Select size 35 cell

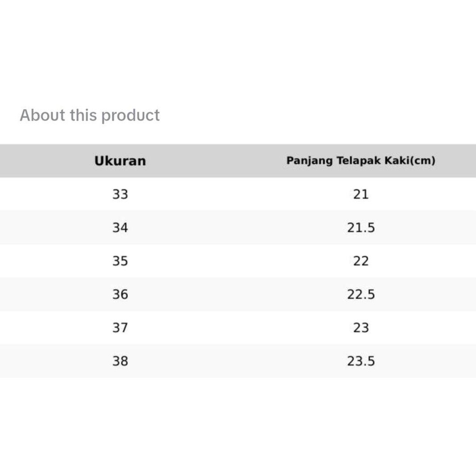coord(120,261)
